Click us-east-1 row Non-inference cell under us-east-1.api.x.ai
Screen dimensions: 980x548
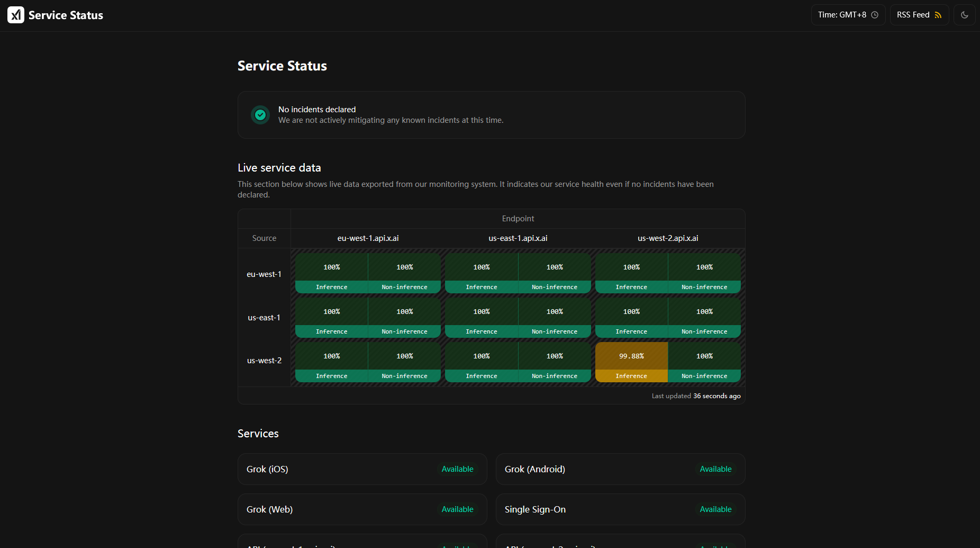[555, 318]
